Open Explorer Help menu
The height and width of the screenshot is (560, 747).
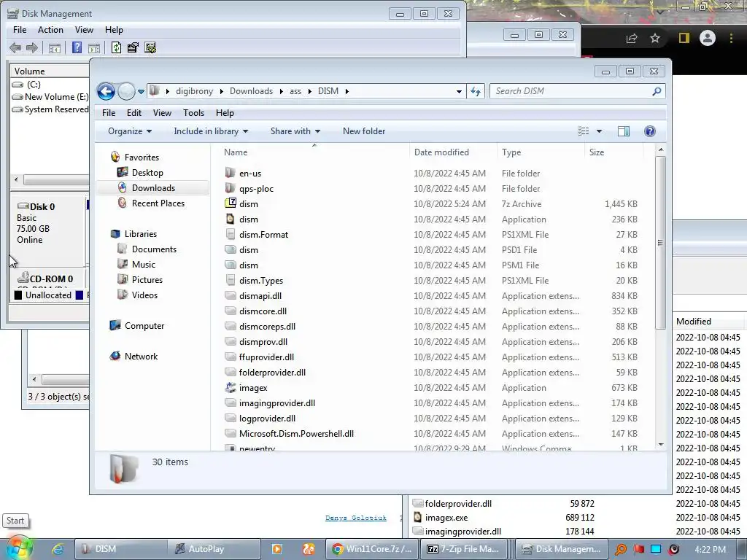(225, 113)
